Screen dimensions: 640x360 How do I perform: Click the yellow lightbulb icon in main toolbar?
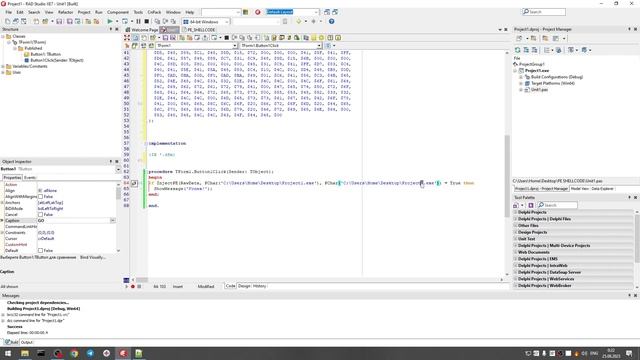(299, 21)
